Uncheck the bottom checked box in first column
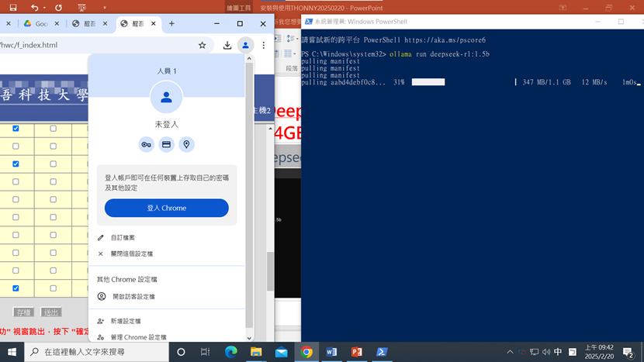This screenshot has height=362, width=644. (x=16, y=288)
